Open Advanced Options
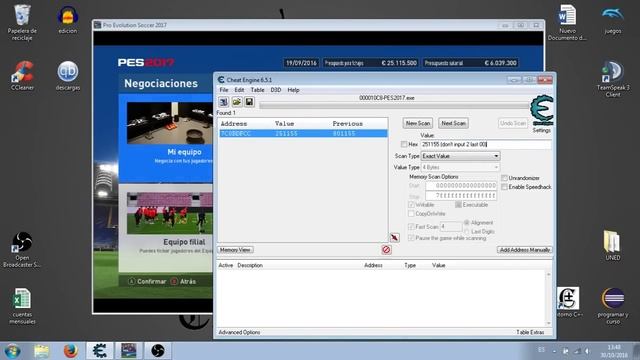Viewport: 640px width, 360px height. (x=239, y=332)
